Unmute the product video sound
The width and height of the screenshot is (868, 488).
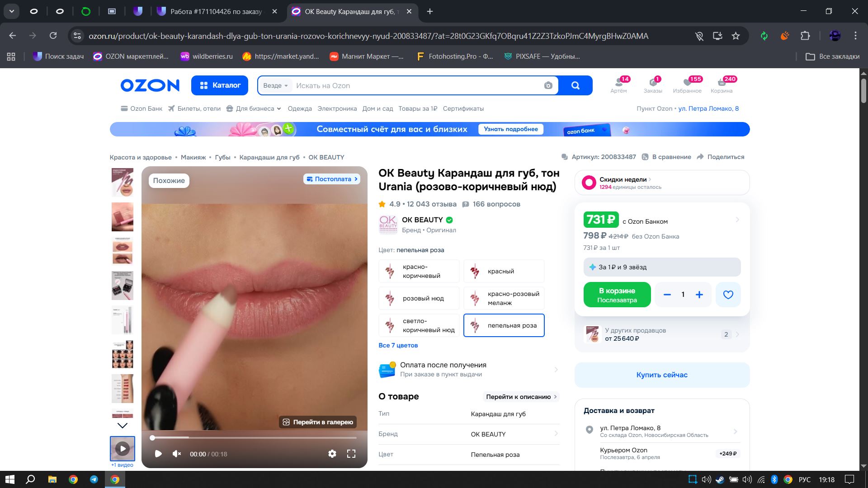[177, 454]
